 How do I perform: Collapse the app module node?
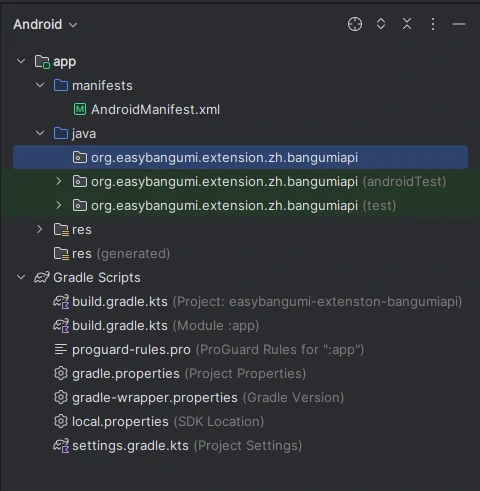click(21, 61)
